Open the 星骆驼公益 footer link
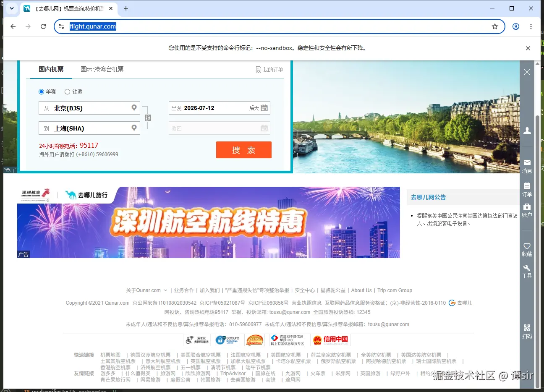This screenshot has width=544, height=392. 333,290
